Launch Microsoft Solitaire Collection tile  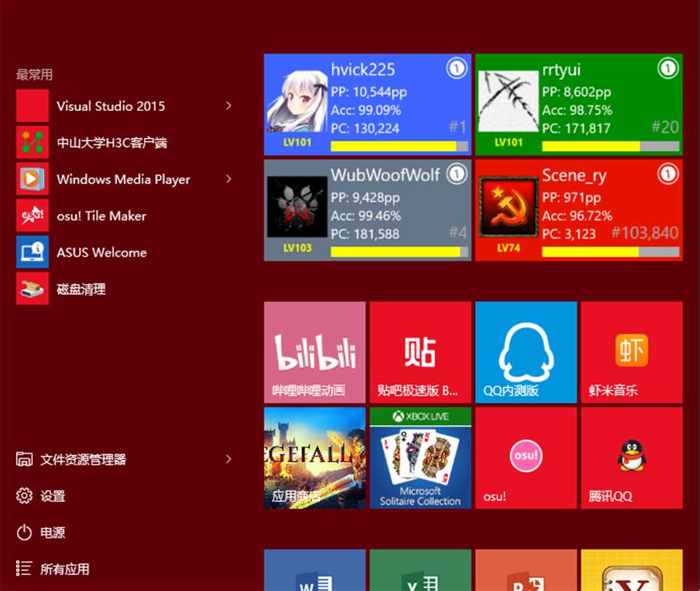pyautogui.click(x=420, y=458)
